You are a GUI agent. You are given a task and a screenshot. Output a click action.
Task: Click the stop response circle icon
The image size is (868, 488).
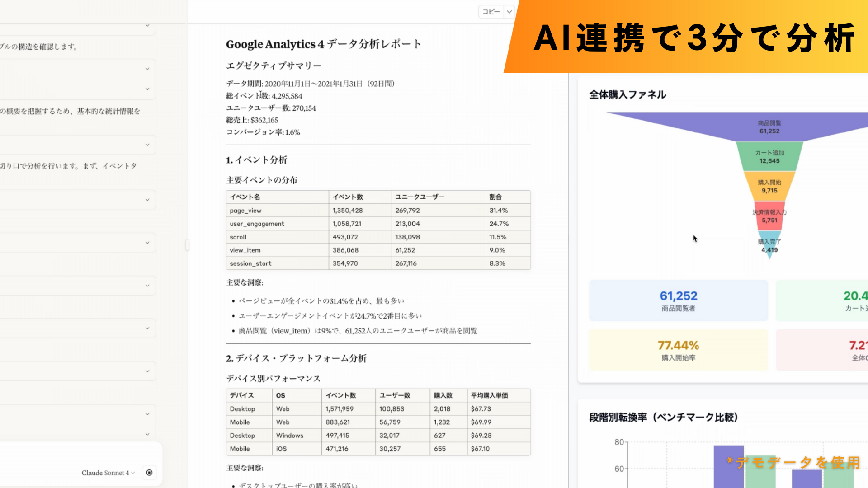coord(149,473)
